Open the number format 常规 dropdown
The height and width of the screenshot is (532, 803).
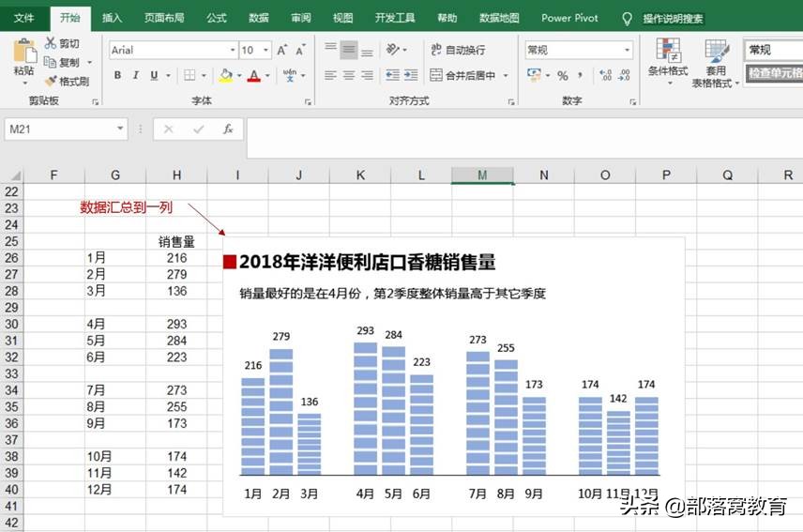627,50
